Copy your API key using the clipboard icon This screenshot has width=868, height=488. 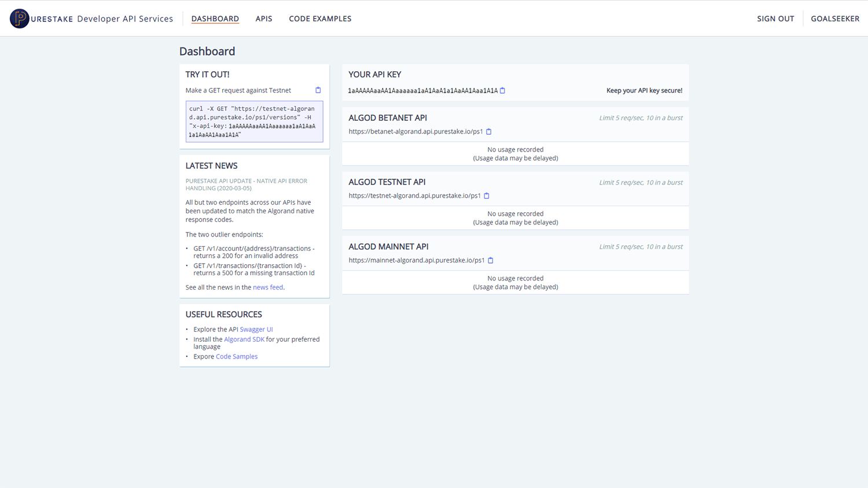coord(502,90)
